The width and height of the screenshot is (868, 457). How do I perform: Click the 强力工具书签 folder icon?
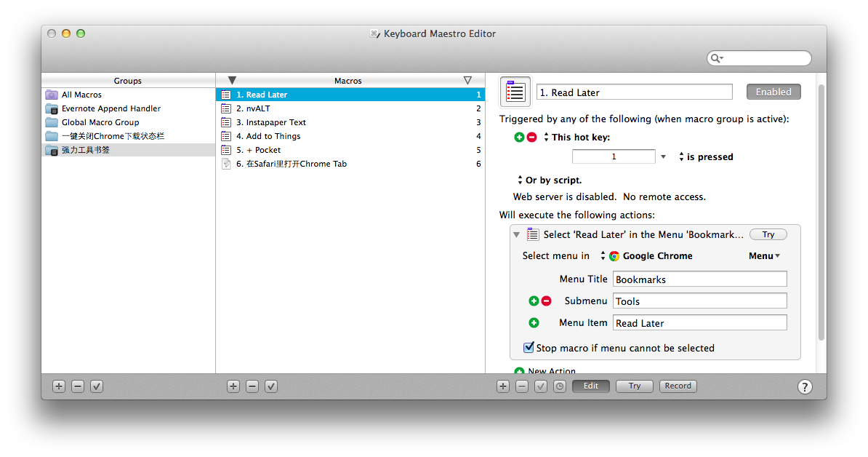pos(52,150)
